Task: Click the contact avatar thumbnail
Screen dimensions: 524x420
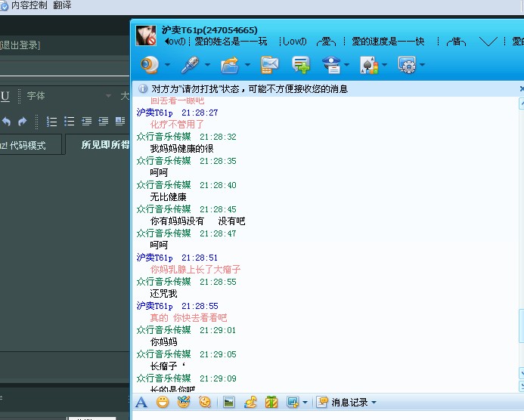Action: [146, 35]
